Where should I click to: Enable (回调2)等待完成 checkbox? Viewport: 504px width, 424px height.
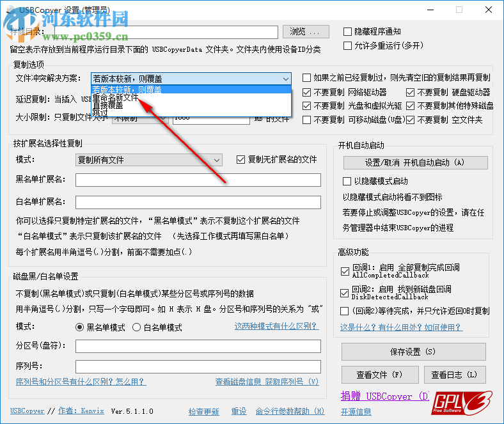(344, 311)
